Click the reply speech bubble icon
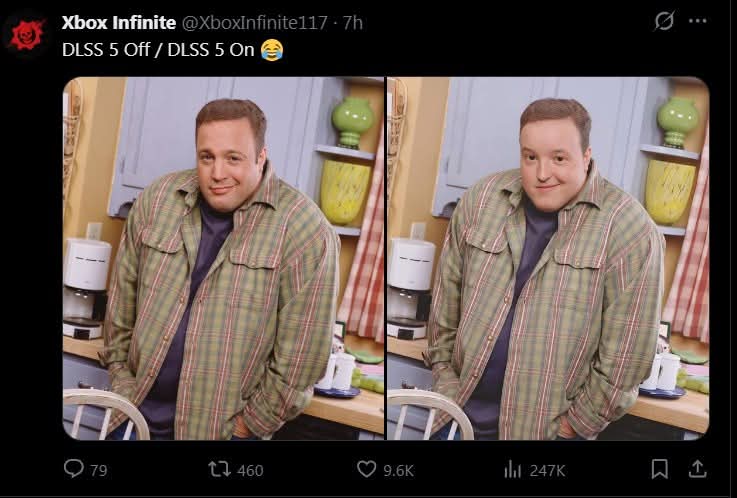The image size is (737, 498). (73, 468)
